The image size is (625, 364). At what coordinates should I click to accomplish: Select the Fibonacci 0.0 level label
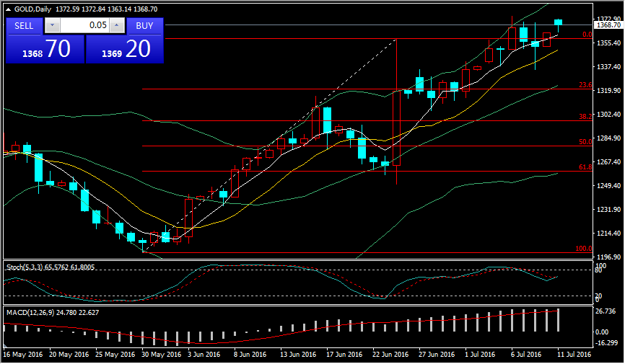[x=587, y=35]
